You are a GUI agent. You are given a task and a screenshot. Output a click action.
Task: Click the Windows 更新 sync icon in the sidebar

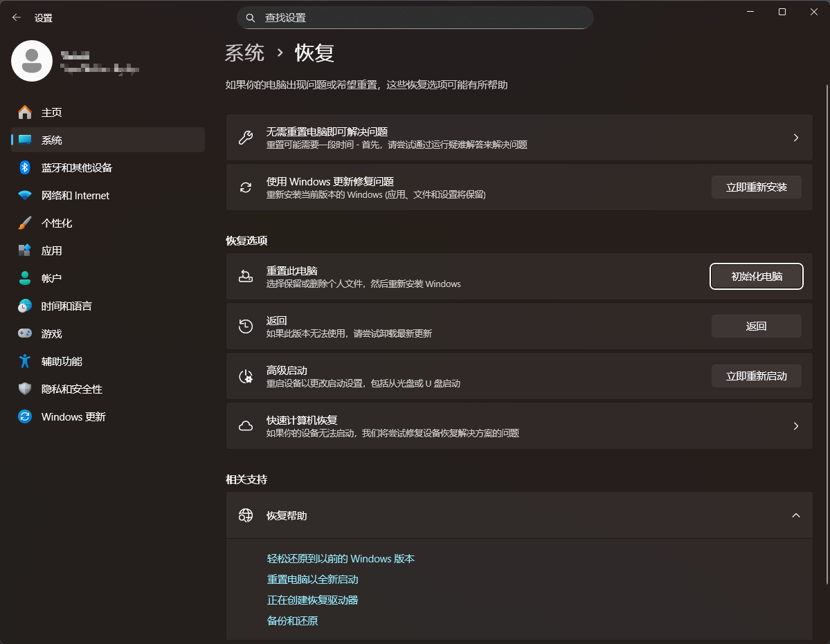click(25, 416)
